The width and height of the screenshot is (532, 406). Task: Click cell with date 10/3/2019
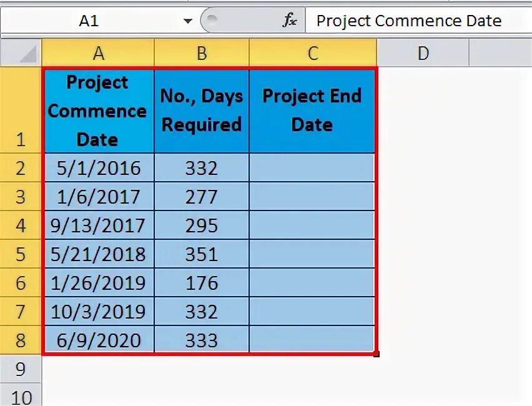99,311
